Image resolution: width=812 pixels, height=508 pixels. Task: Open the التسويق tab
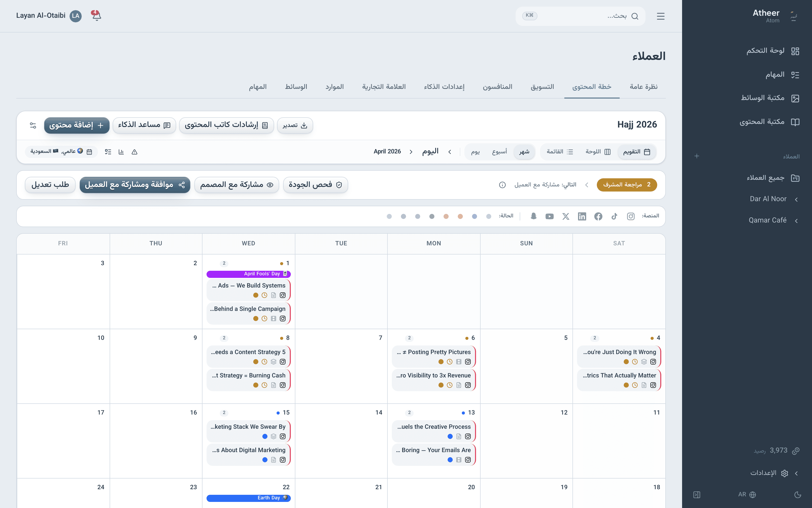point(542,87)
